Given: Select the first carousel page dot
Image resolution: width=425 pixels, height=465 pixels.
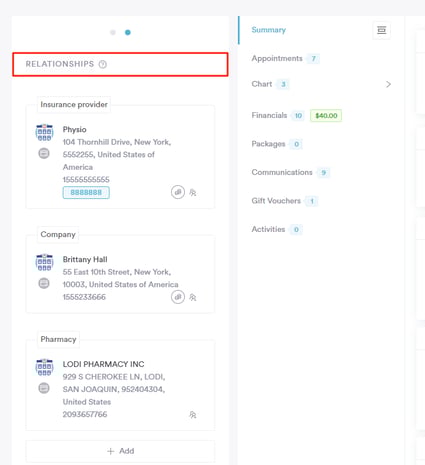Looking at the screenshot, I should point(113,32).
